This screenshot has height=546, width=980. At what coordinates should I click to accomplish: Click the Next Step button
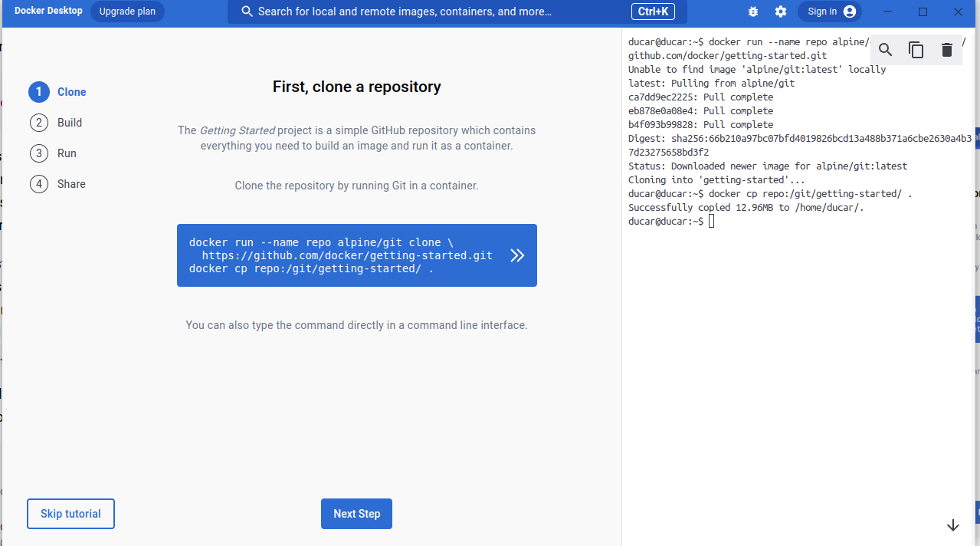tap(356, 514)
